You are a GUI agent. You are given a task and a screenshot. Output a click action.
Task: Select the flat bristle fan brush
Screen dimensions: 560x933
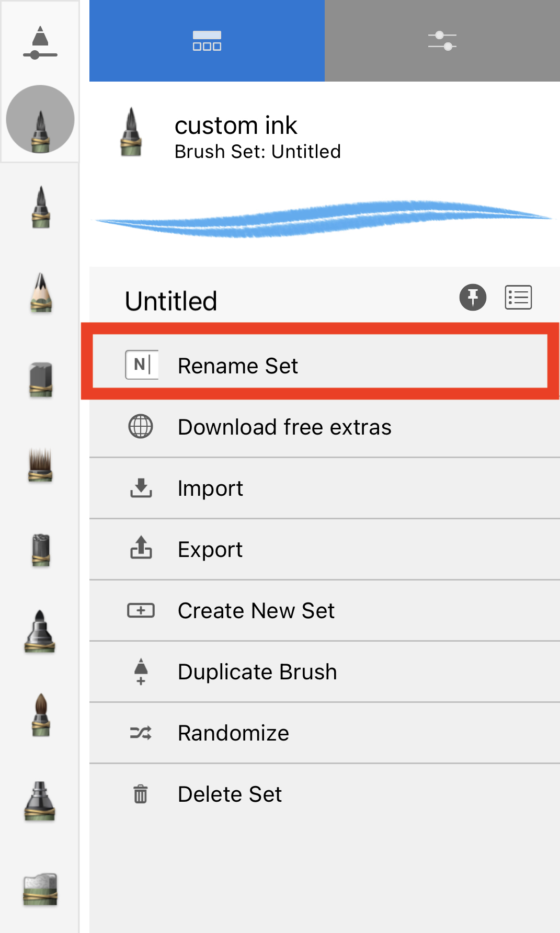point(40,465)
